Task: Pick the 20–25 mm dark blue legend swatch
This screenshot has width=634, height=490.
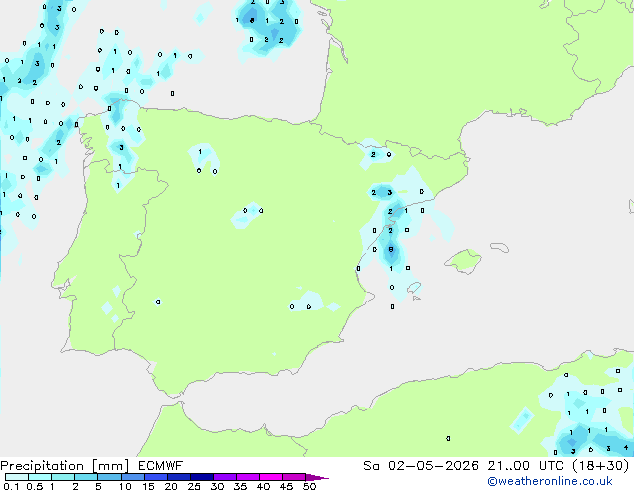Action: pos(178,477)
